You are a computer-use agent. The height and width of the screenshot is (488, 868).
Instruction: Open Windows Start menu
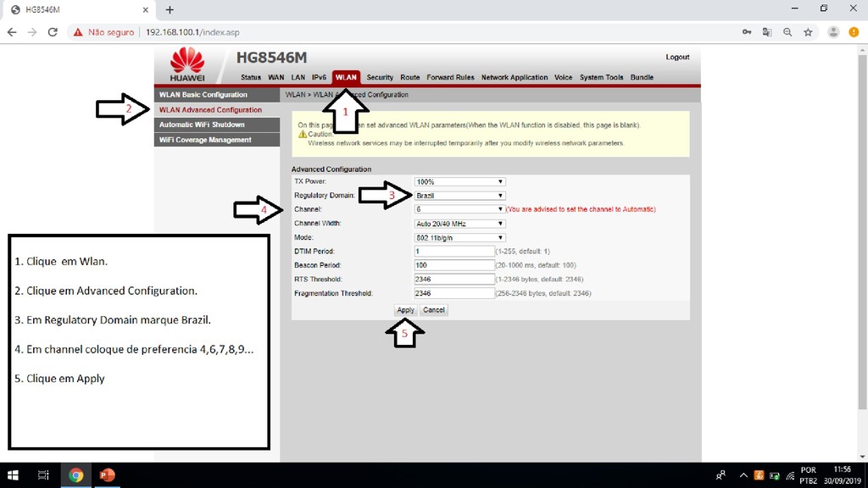13,475
